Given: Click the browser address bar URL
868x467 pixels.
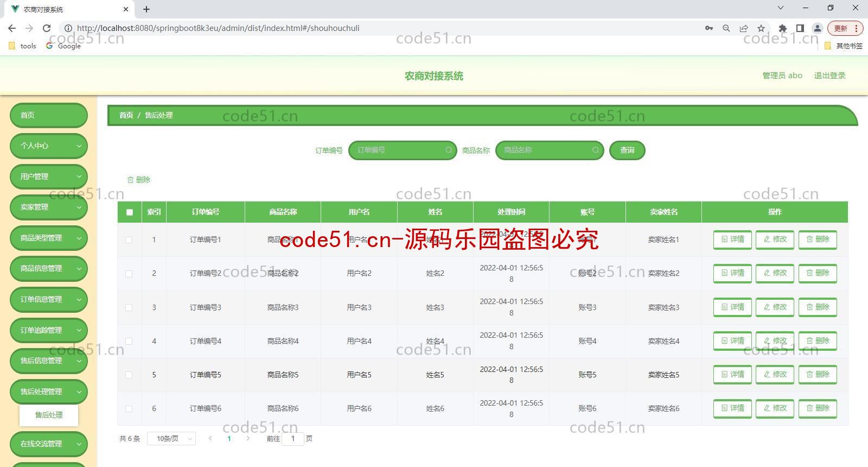Looking at the screenshot, I should pyautogui.click(x=218, y=28).
